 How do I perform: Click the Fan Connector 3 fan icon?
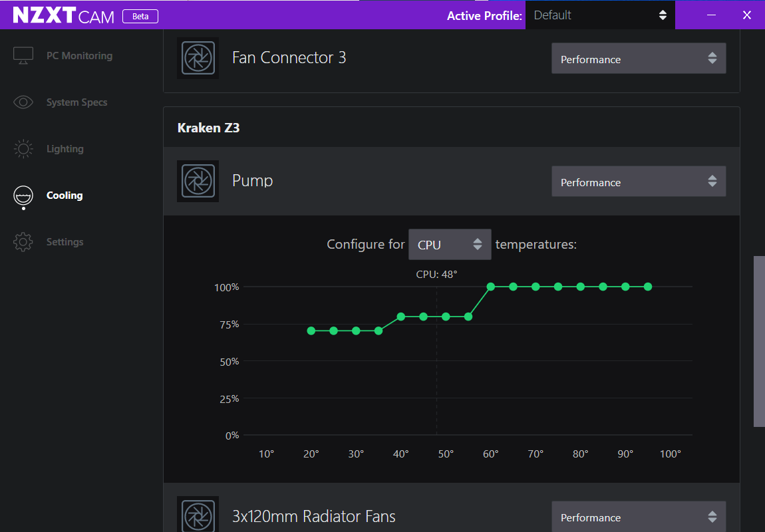198,58
